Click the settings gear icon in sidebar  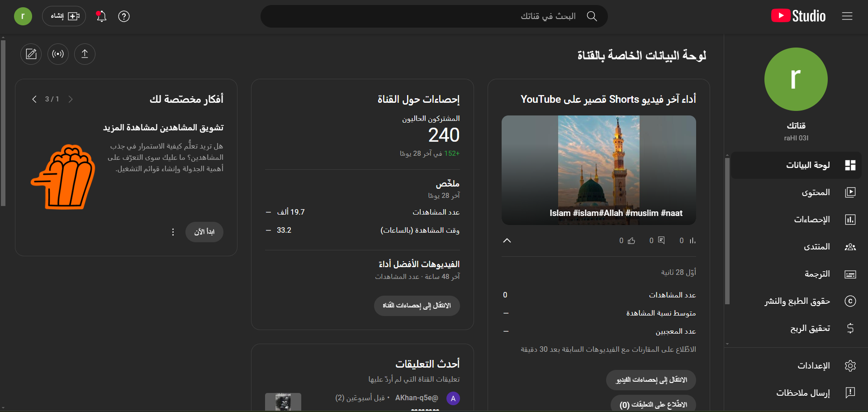pos(850,365)
